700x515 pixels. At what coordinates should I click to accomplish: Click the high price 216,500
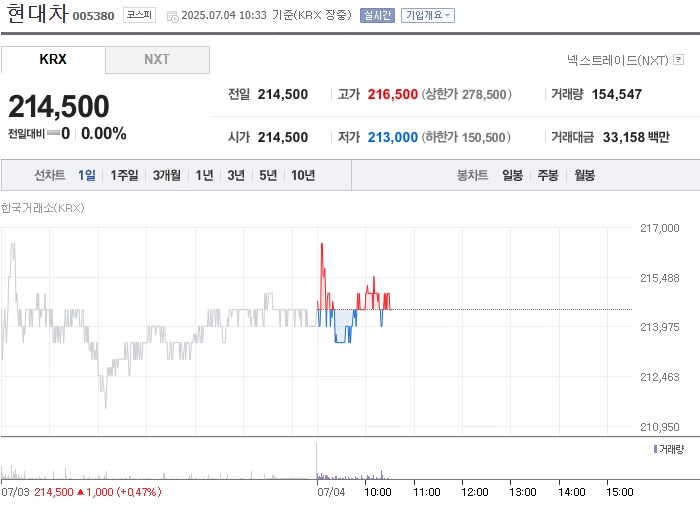point(392,94)
